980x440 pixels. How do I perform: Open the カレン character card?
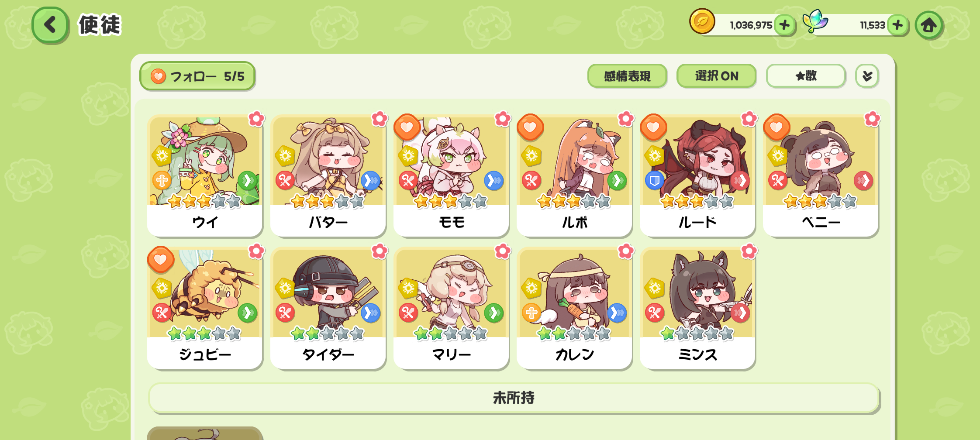pyautogui.click(x=574, y=308)
